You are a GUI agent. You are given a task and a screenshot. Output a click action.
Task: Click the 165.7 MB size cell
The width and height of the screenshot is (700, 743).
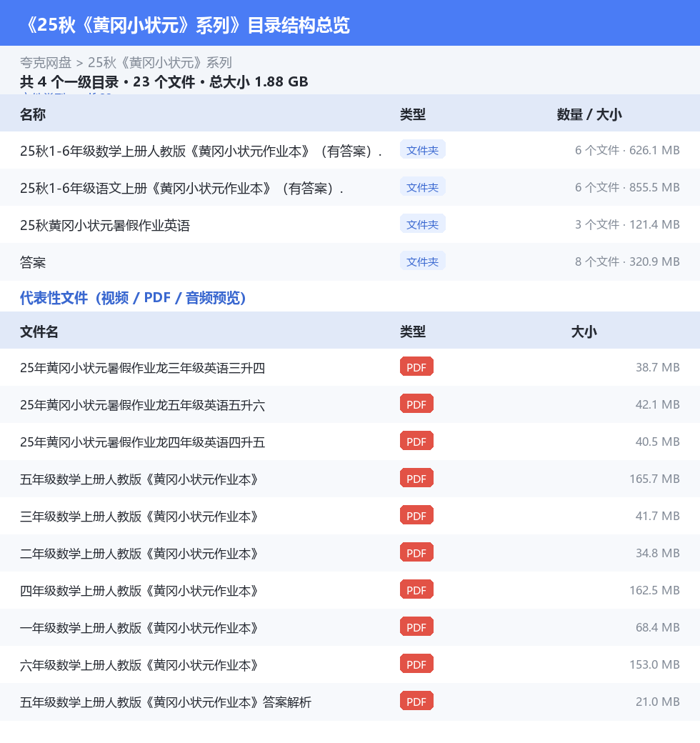[654, 479]
